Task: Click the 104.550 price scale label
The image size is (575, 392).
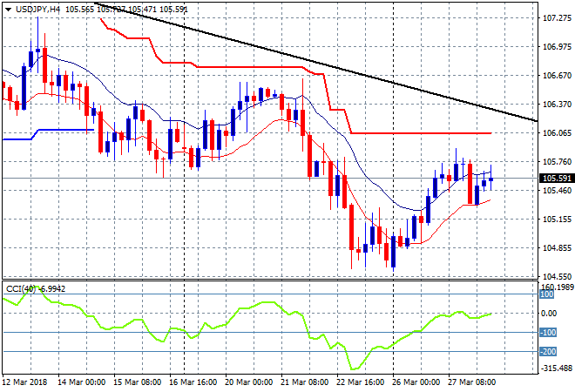Action: (557, 276)
